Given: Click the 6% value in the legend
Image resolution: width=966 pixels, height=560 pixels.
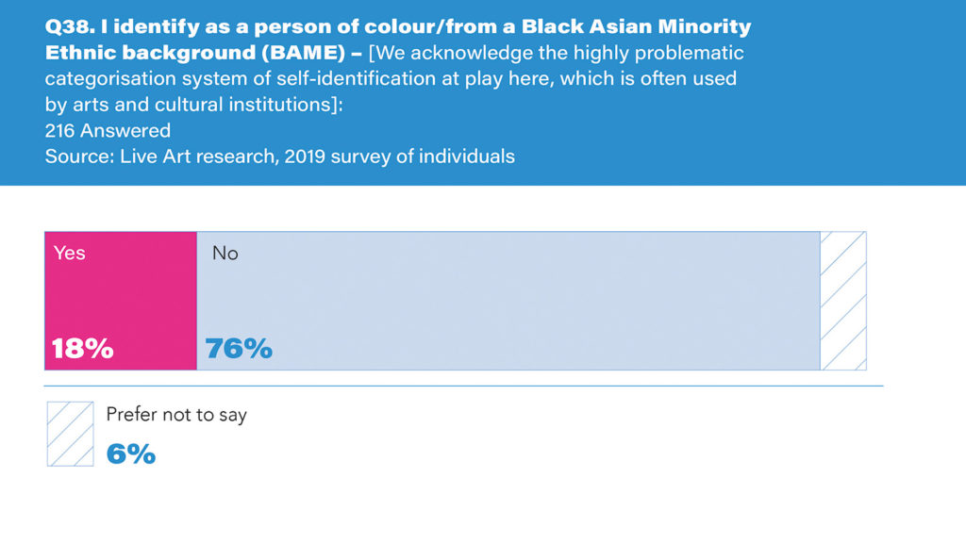Looking at the screenshot, I should (131, 454).
